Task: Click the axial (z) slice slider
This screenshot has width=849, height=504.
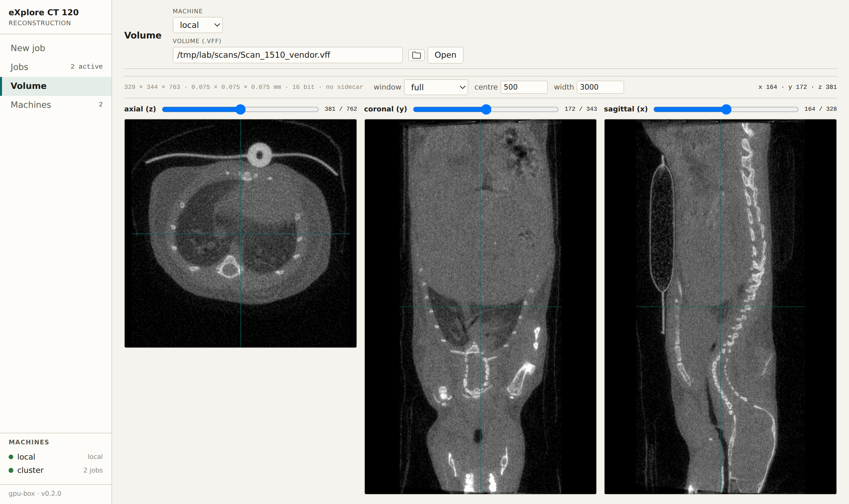Action: point(240,109)
